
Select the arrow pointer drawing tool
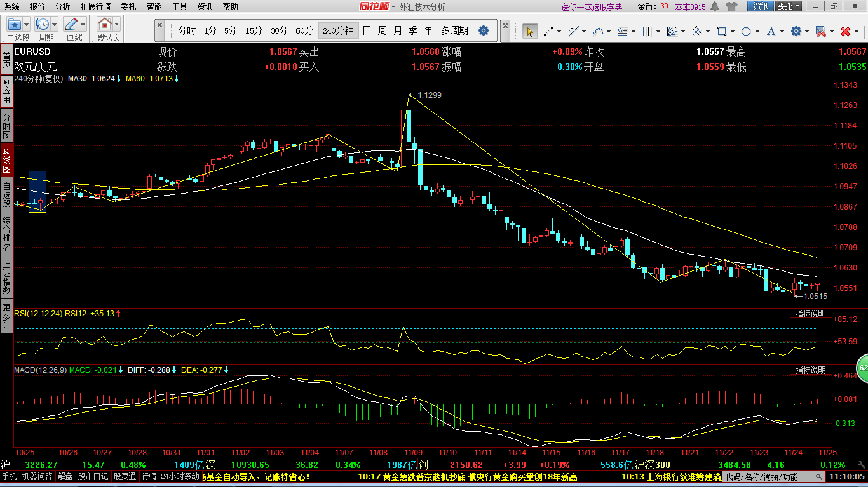[x=529, y=31]
